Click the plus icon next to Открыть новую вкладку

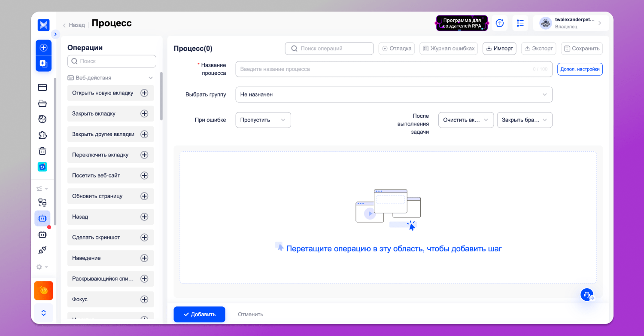coord(144,93)
